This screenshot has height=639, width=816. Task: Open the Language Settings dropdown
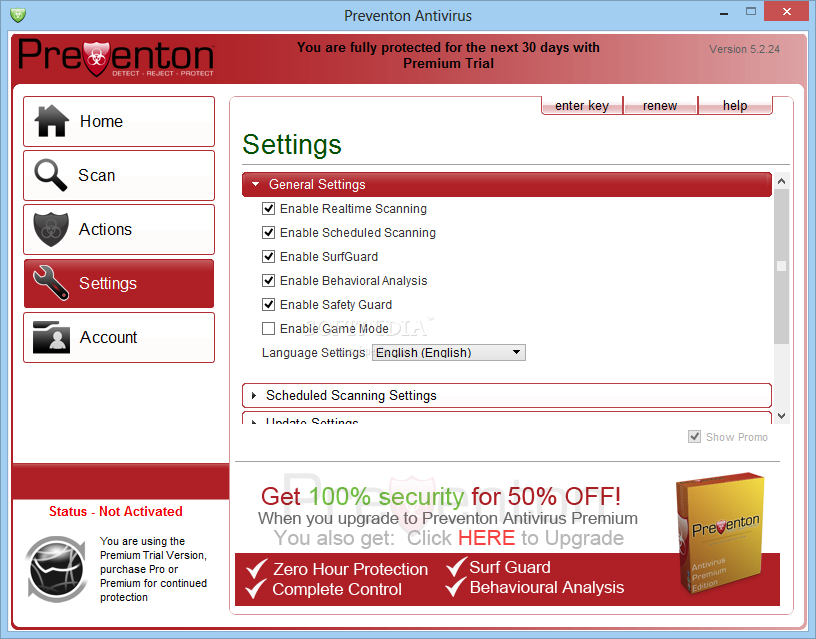tap(449, 352)
